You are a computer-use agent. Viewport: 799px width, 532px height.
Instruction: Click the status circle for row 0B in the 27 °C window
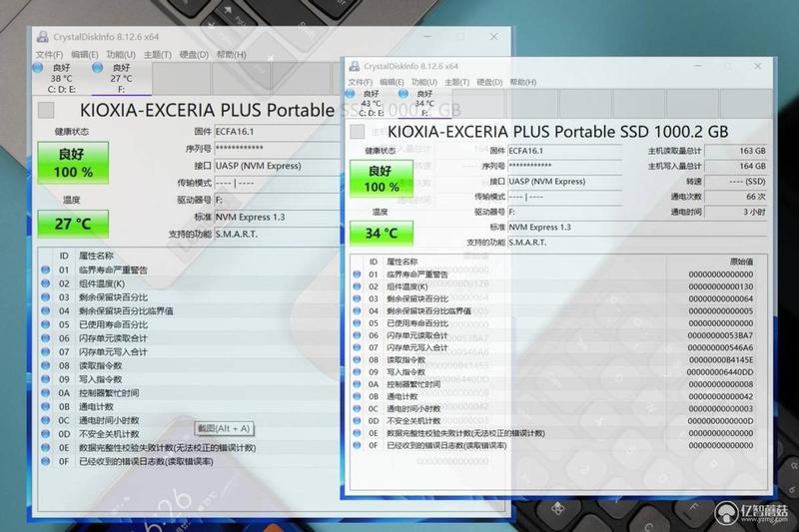[x=46, y=407]
